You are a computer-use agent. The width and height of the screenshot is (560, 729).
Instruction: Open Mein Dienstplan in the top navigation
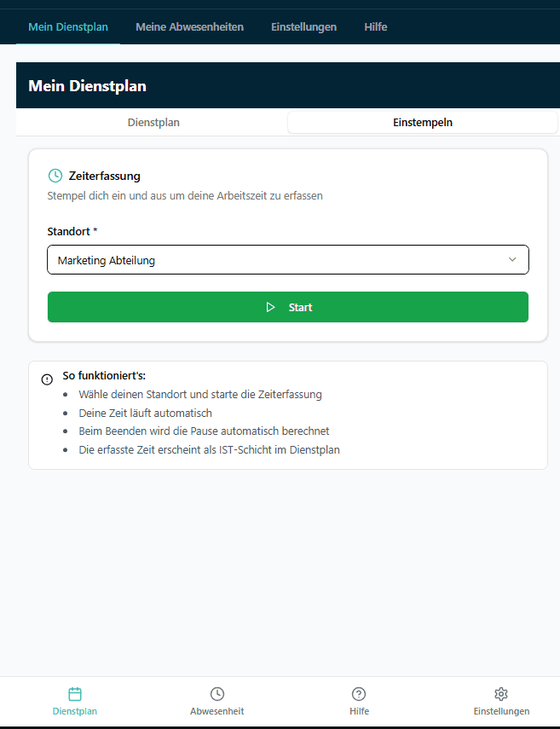point(68,26)
